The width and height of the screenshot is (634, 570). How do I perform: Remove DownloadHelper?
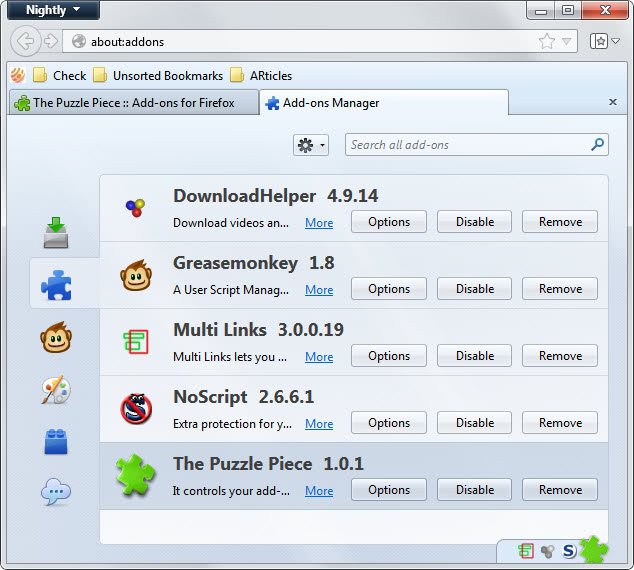coord(560,222)
